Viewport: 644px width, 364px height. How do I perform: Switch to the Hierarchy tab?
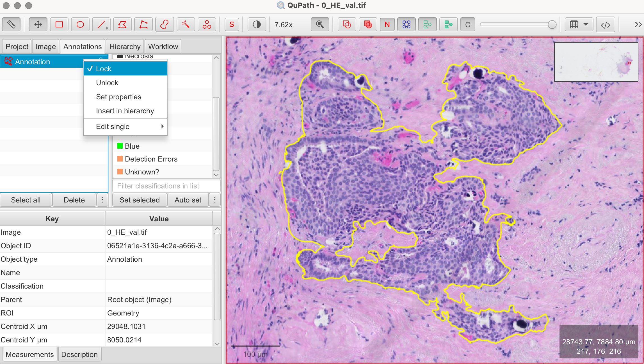point(125,47)
